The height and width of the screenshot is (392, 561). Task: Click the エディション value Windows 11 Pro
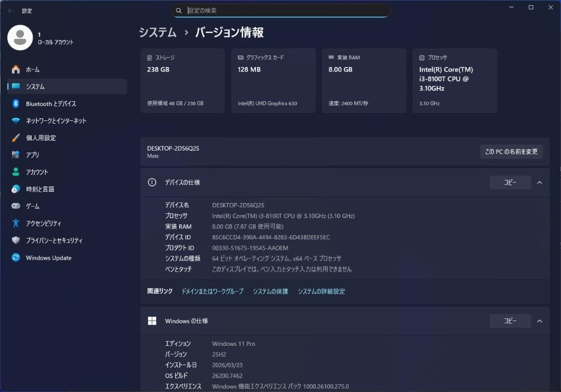234,344
